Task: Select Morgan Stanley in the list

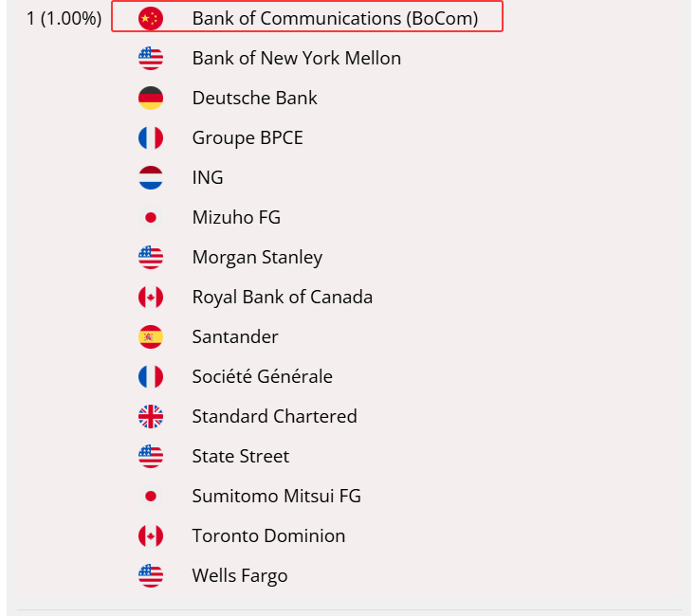Action: (x=257, y=257)
